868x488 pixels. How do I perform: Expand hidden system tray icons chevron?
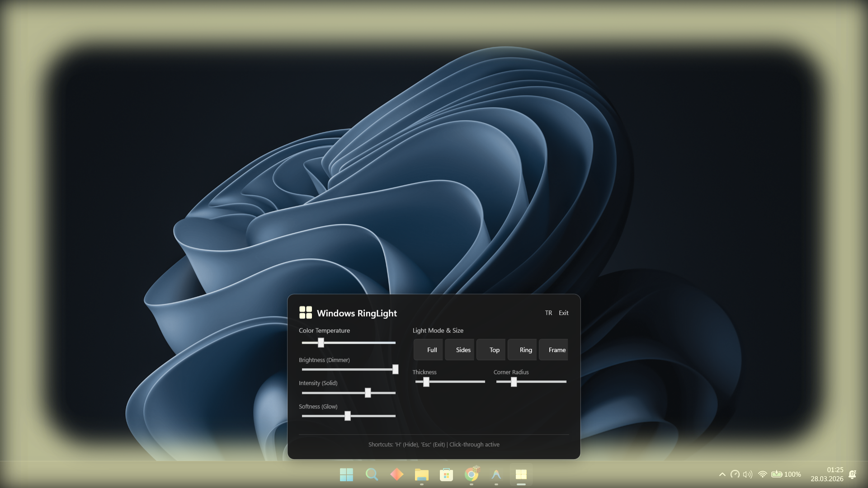722,474
